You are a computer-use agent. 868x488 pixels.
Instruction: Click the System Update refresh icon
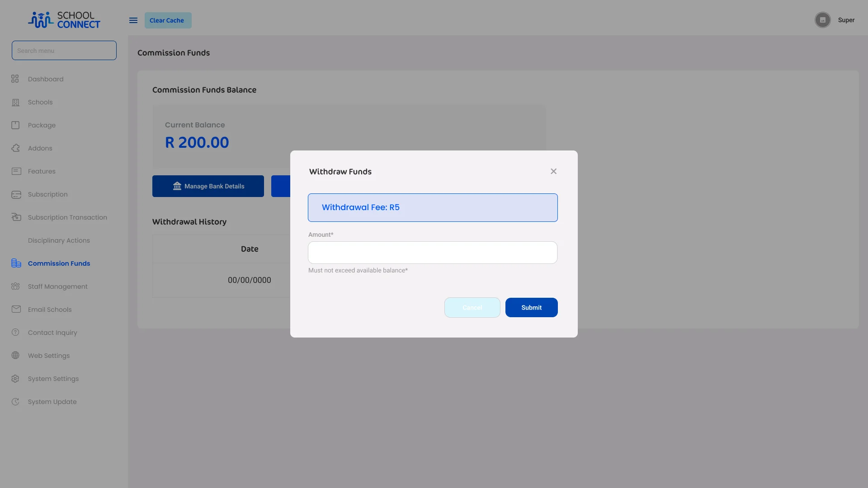point(15,402)
